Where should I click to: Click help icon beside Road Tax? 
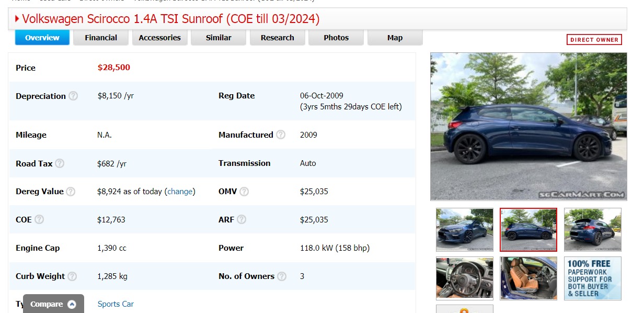(x=60, y=164)
